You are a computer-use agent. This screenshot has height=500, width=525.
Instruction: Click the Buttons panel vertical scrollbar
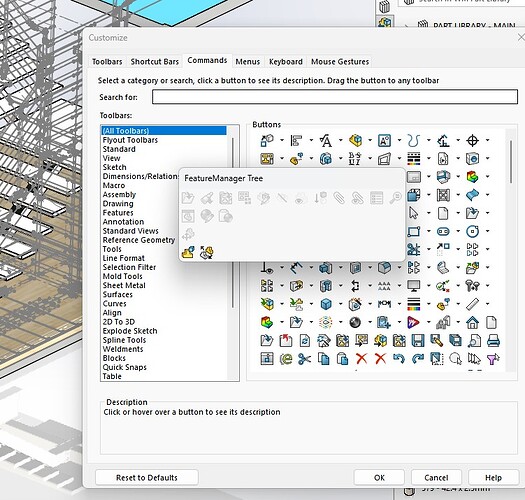point(511,162)
